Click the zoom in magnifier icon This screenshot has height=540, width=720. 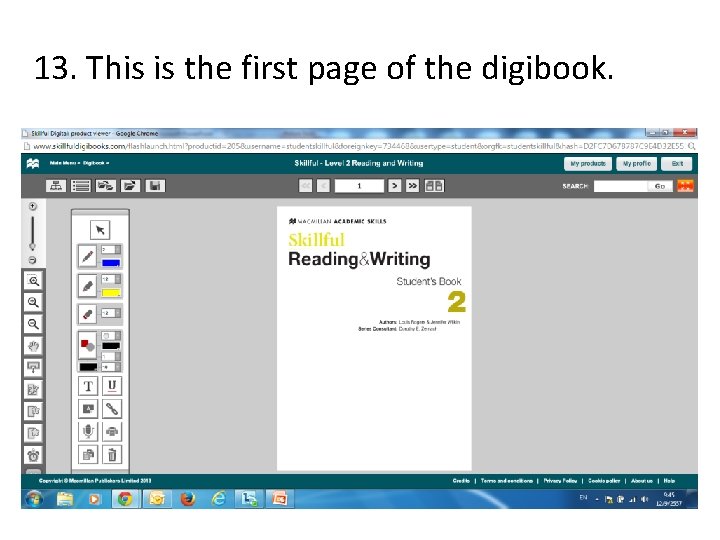click(x=33, y=302)
